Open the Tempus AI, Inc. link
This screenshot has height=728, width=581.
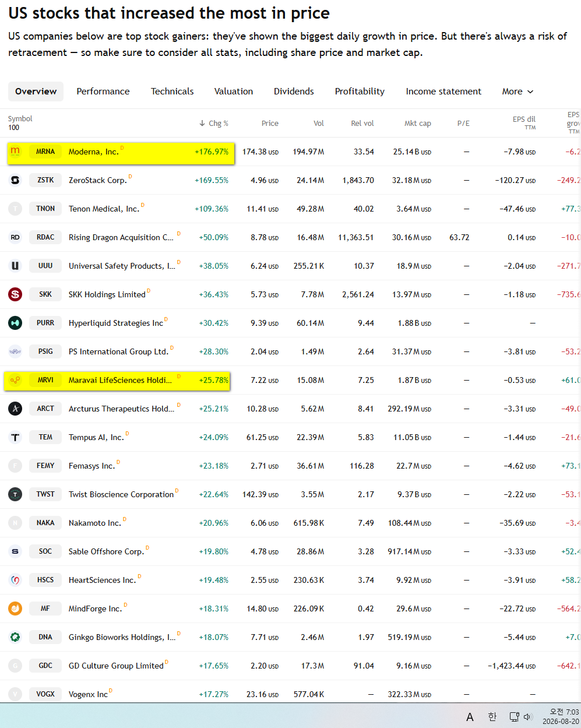96,437
